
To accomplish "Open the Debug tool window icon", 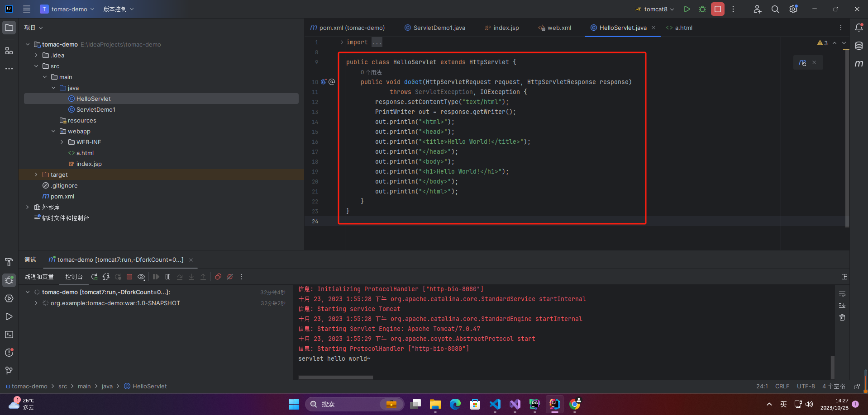I will point(9,280).
